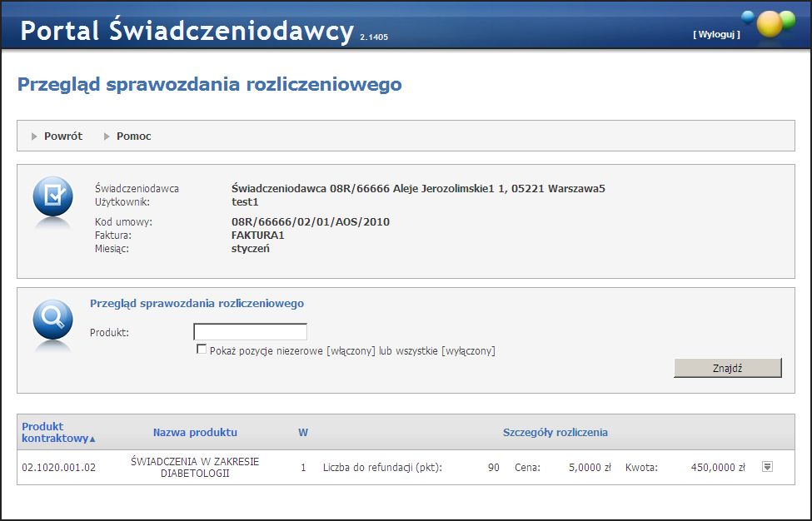The height and width of the screenshot is (521, 812).
Task: Go back using the Powrót menu item
Action: tap(62, 136)
